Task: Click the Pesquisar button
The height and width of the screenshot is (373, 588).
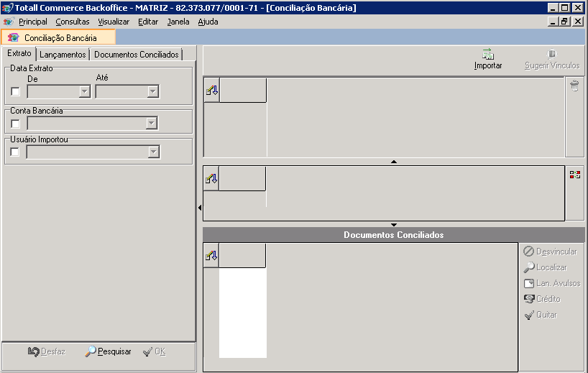Action: tap(108, 351)
